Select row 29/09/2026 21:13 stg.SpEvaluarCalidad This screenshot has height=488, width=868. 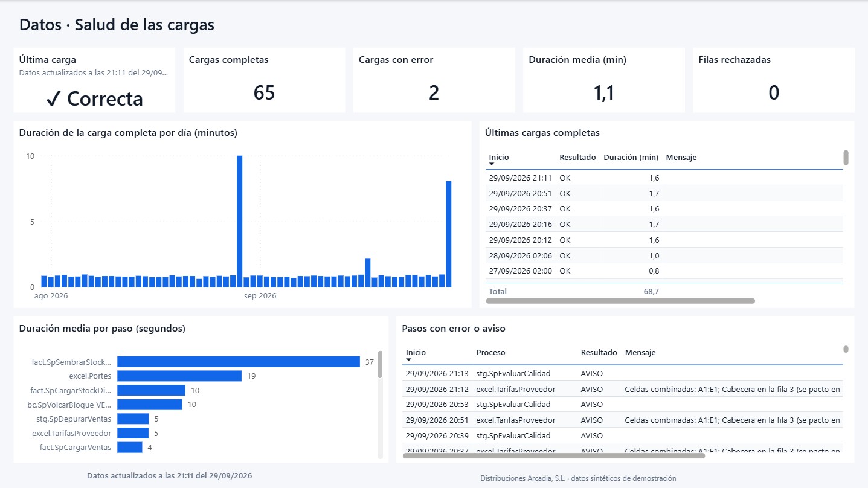623,373
